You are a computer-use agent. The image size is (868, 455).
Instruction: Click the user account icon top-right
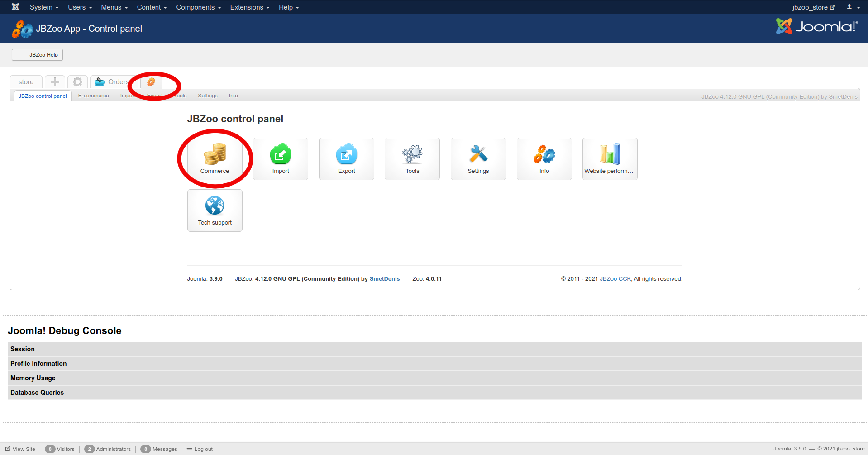point(853,7)
